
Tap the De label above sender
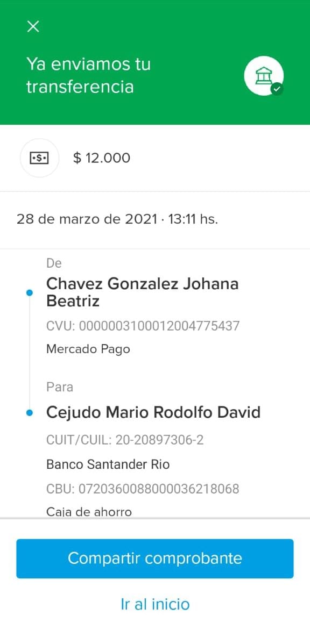pyautogui.click(x=54, y=263)
